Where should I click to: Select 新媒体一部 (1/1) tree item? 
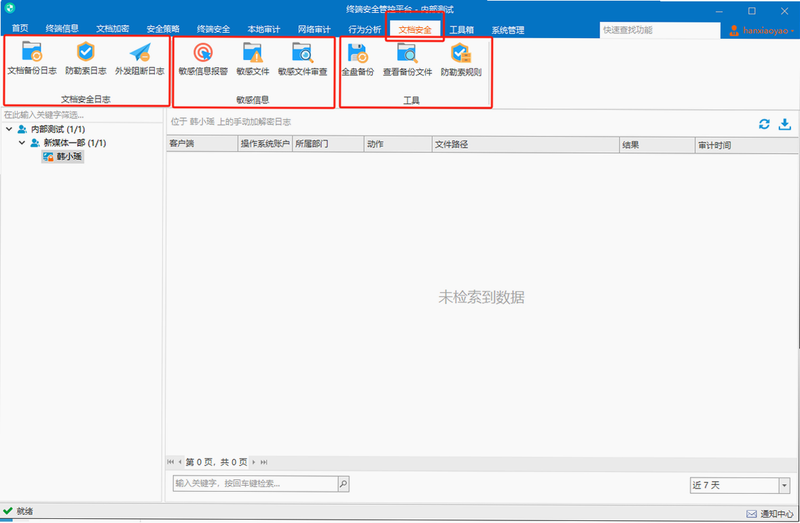[x=74, y=143]
